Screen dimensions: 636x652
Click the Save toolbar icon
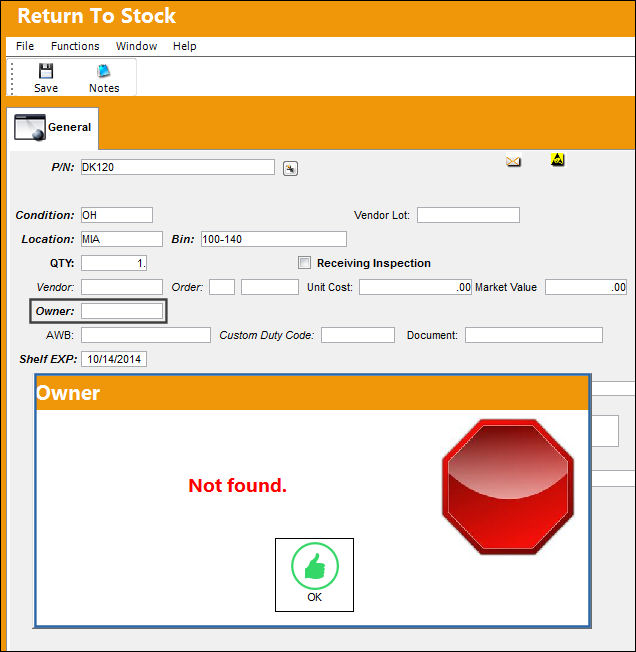(46, 71)
